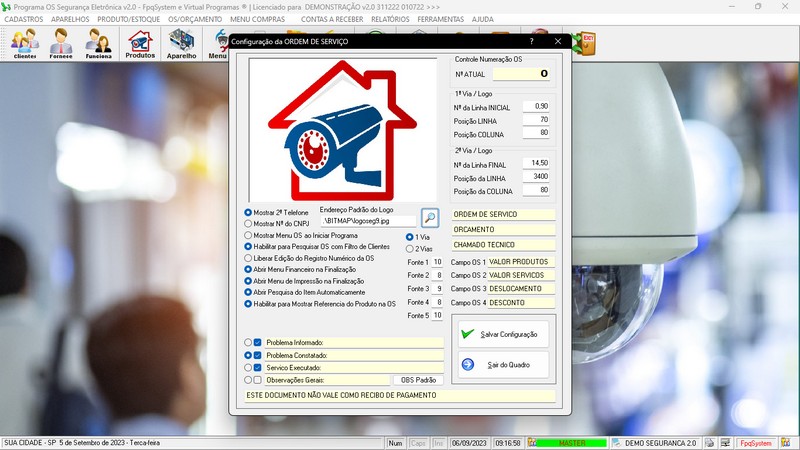Open the Clientes toolbar icon
Image resolution: width=800 pixels, height=450 pixels.
tap(25, 44)
